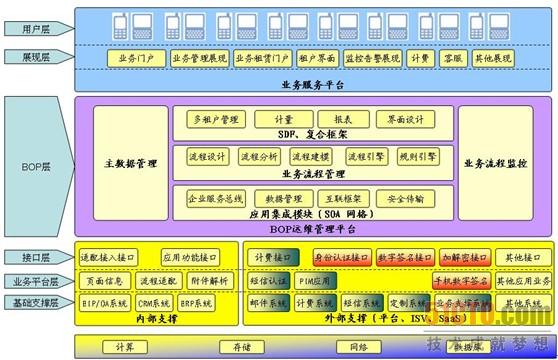Viewport: 558px width, 360px height.
Task: Click the 短信认证 box
Action: (269, 281)
